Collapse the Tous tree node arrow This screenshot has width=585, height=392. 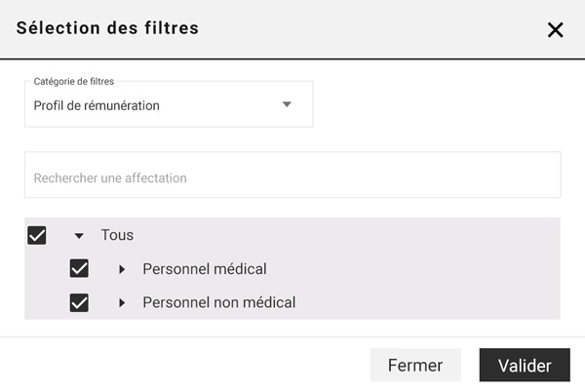click(x=79, y=235)
